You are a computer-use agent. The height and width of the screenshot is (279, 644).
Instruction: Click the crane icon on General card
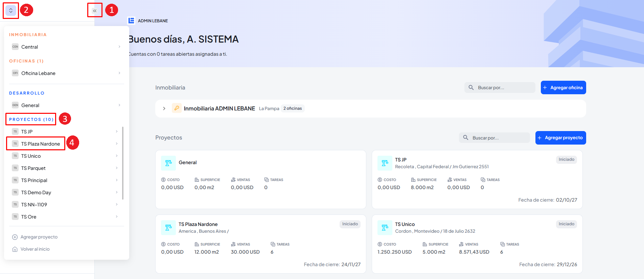tap(168, 163)
